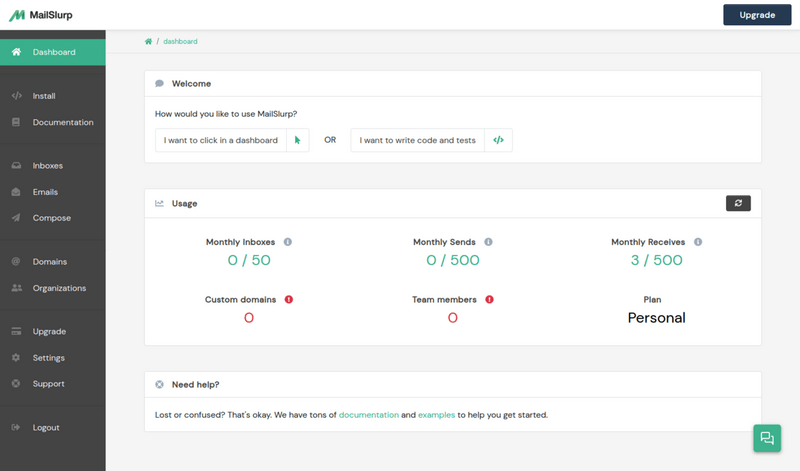The width and height of the screenshot is (800, 471).
Task: Click info icon beside Monthly Receives
Action: 698,242
